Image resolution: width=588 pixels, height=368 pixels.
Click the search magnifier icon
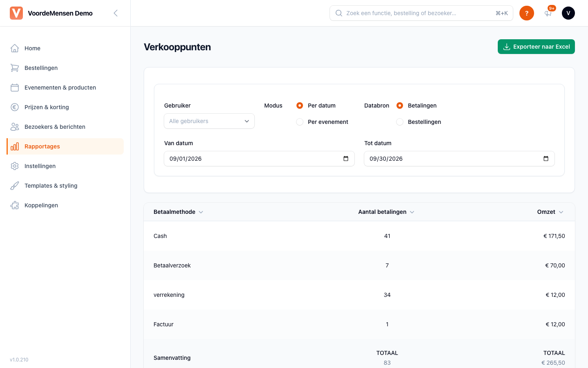click(x=339, y=13)
